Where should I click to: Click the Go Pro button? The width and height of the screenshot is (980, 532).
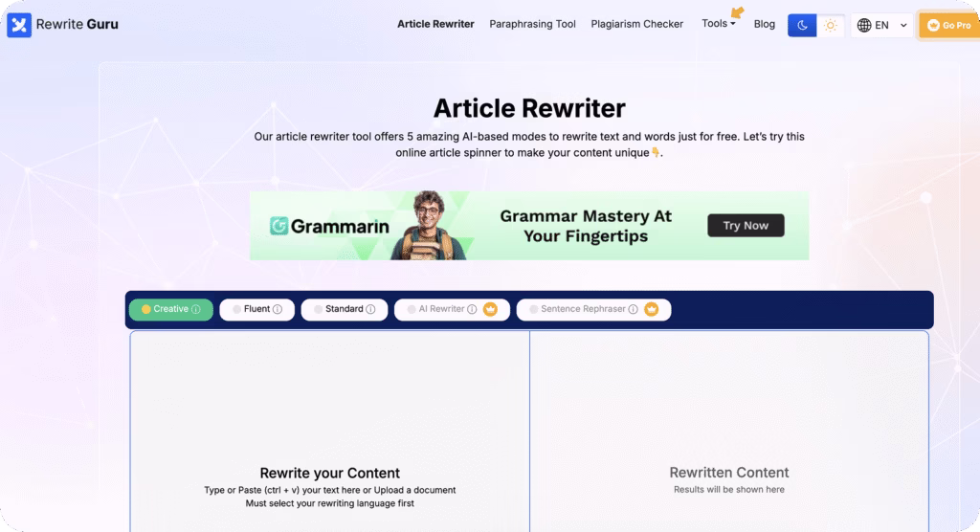click(948, 26)
